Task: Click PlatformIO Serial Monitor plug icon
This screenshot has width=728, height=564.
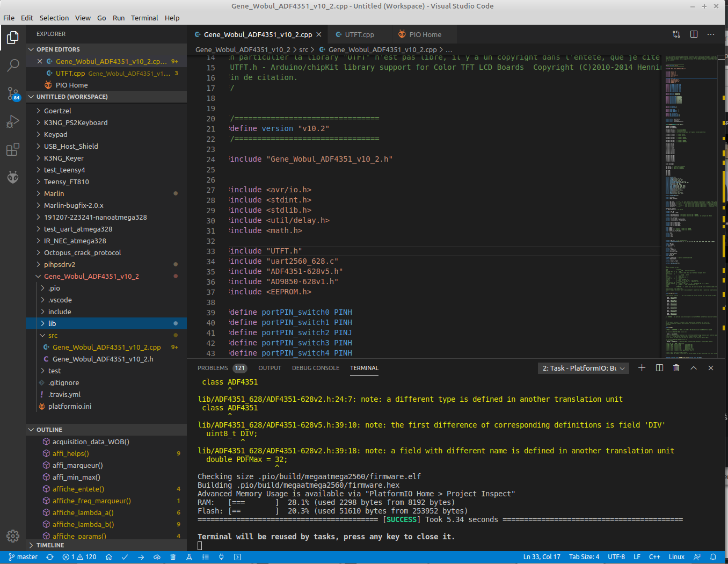Action: click(221, 557)
